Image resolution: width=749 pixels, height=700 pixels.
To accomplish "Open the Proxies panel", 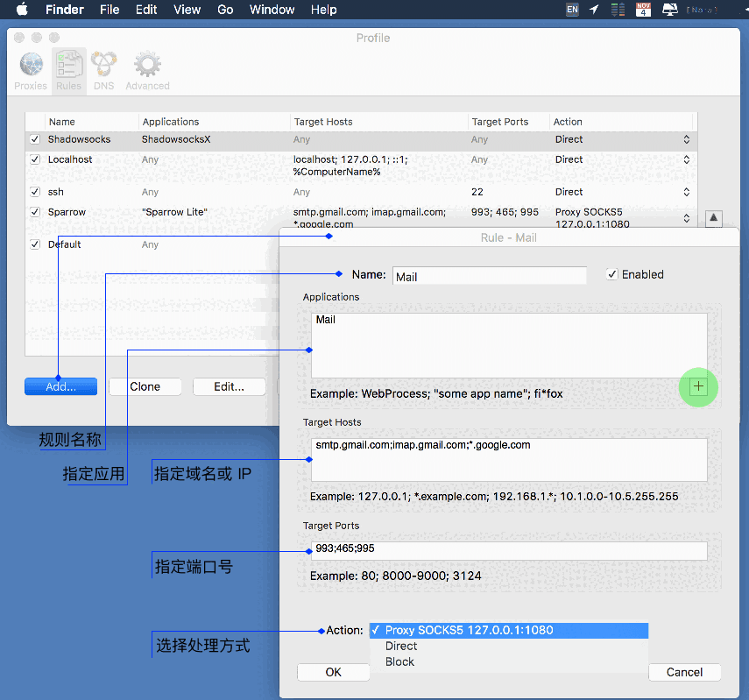I will 31,70.
